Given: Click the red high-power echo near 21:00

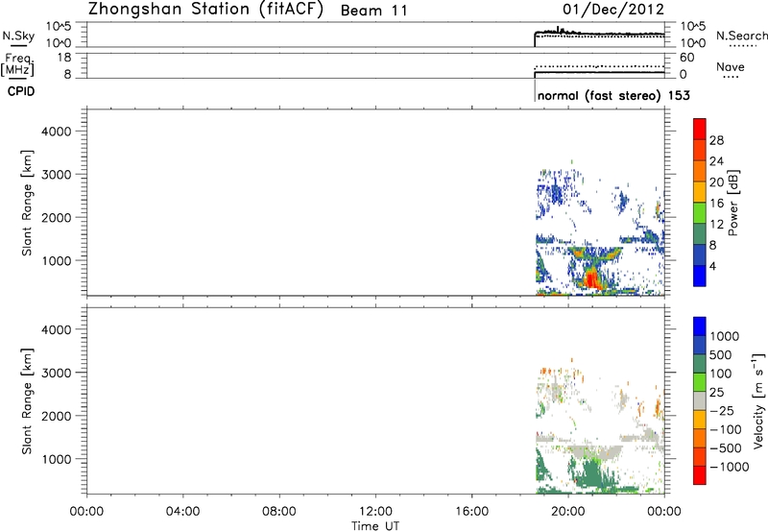Looking at the screenshot, I should coord(591,279).
